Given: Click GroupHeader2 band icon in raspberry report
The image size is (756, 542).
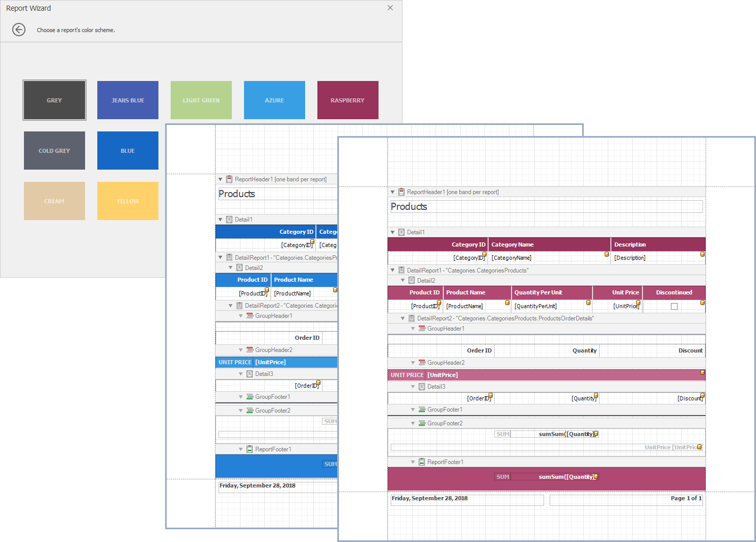Looking at the screenshot, I should [422, 363].
